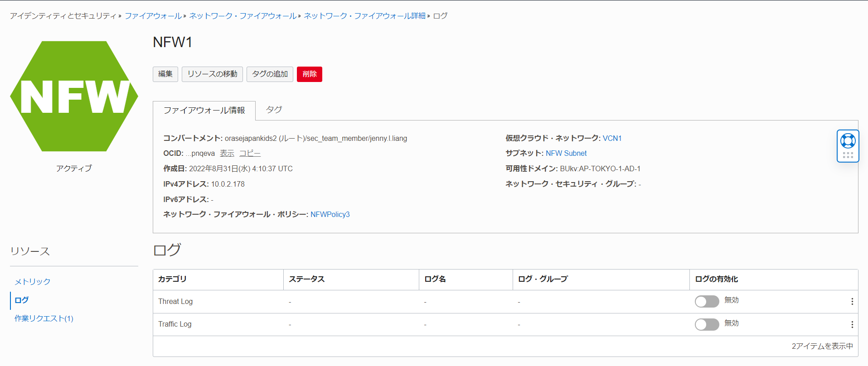Open 作業リクエスト(1) in sidebar

click(44, 318)
